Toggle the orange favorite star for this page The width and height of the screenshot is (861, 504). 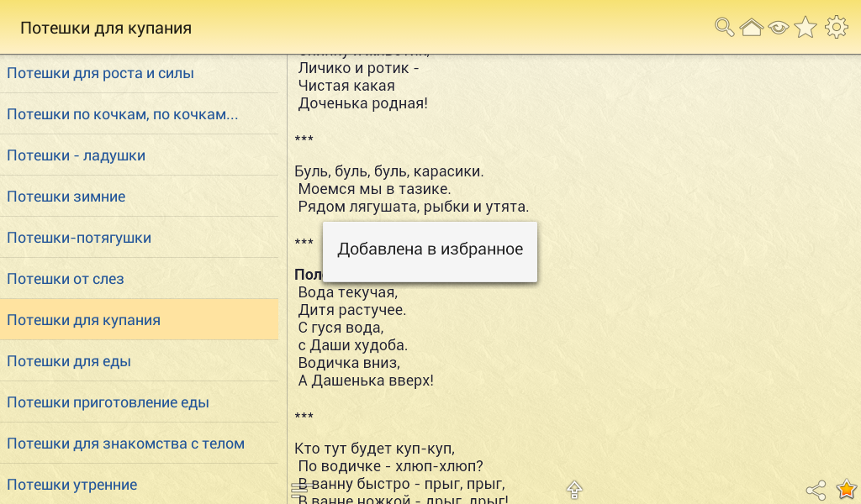tap(846, 489)
